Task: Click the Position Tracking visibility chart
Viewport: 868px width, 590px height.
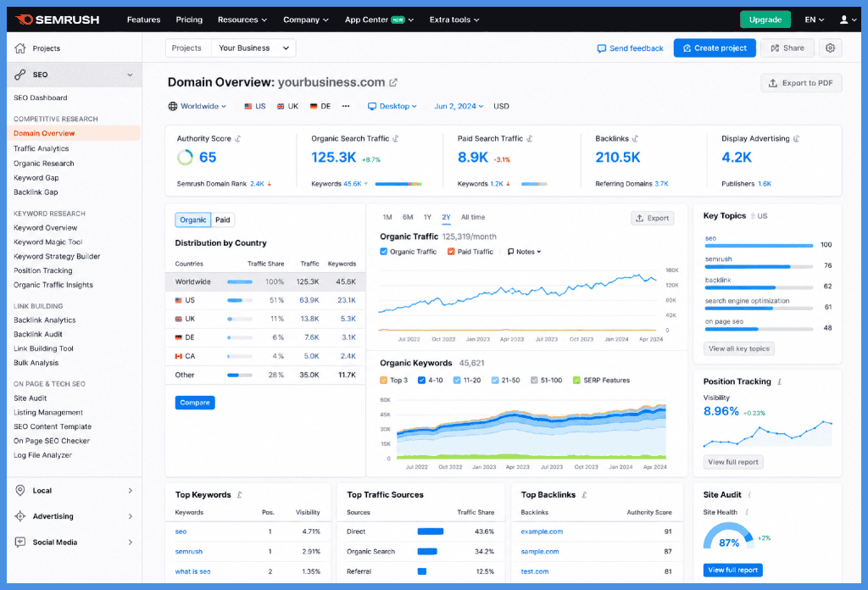Action: (x=767, y=433)
